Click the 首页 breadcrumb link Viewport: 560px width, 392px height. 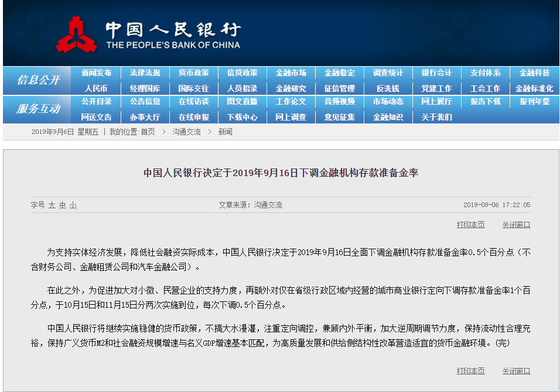148,132
